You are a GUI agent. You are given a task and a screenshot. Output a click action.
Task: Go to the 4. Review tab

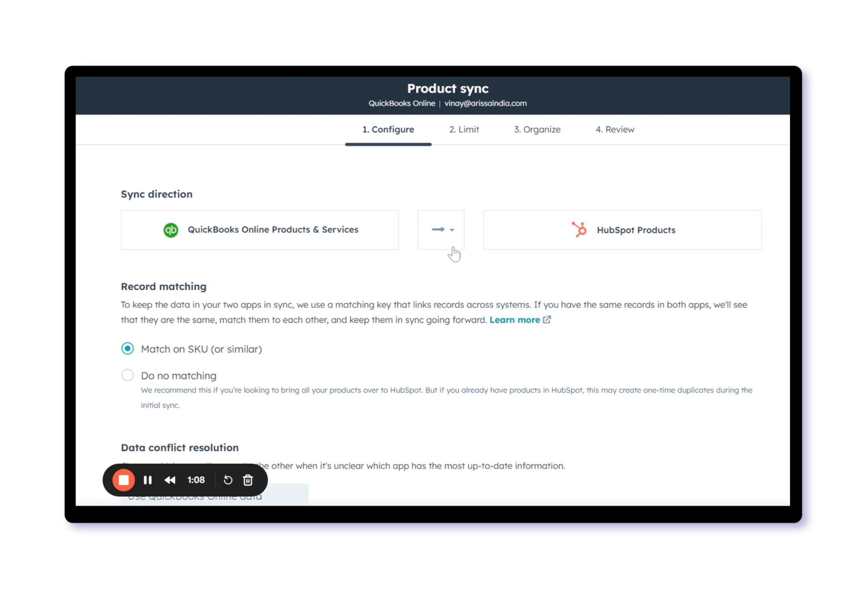pos(615,129)
